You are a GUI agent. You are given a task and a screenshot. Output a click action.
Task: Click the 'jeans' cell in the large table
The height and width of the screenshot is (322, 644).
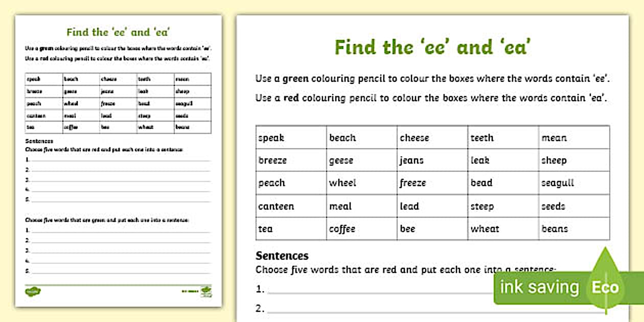point(432,160)
